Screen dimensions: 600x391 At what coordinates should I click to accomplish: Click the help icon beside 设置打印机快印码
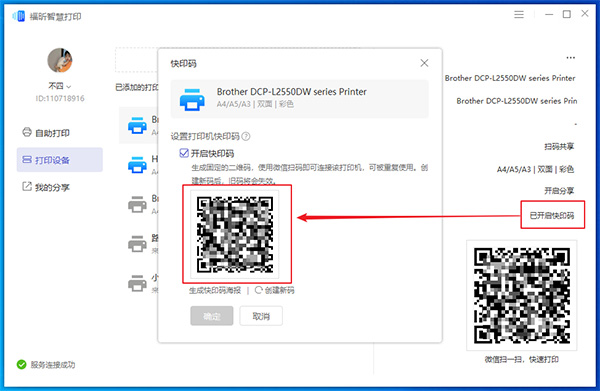[x=246, y=136]
